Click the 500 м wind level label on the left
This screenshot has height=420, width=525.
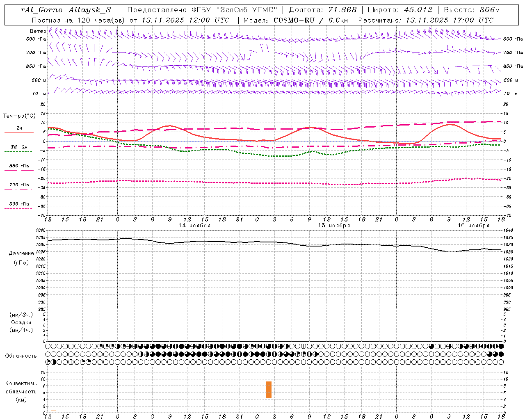click(39, 80)
